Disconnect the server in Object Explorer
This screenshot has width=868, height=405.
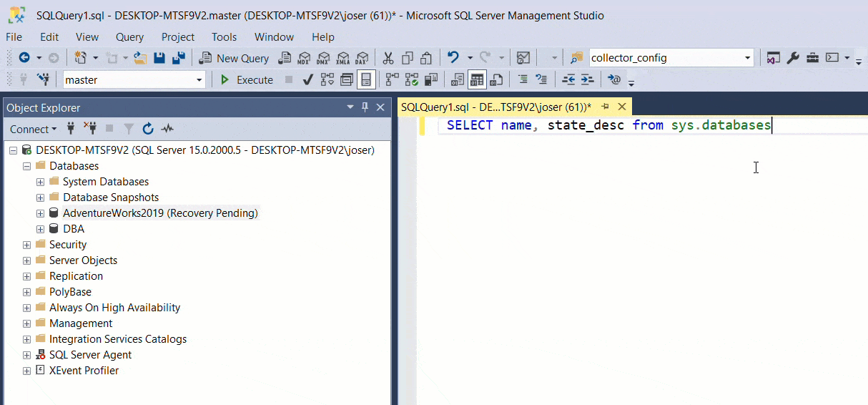point(90,129)
